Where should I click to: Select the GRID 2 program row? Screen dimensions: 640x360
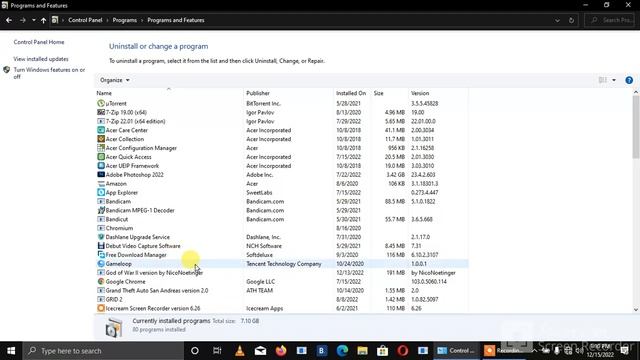pyautogui.click(x=282, y=299)
